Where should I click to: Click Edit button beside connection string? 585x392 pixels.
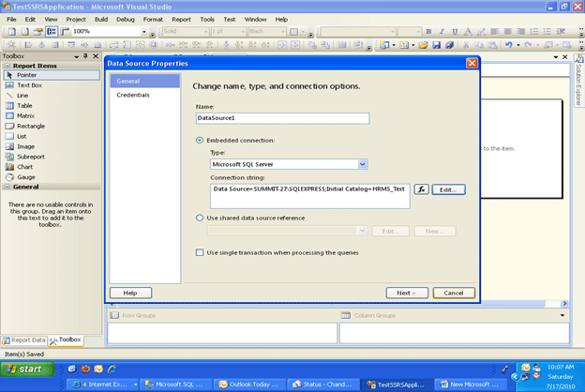click(448, 189)
